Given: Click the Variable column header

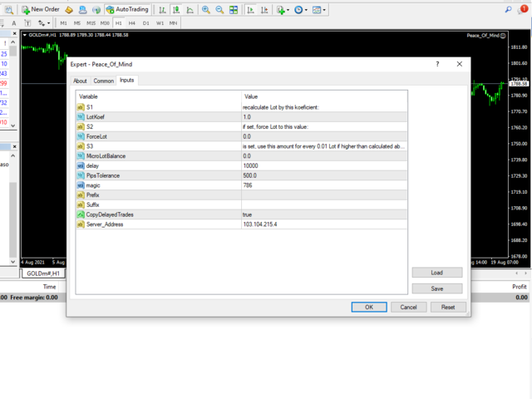Looking at the screenshot, I should [159, 96].
